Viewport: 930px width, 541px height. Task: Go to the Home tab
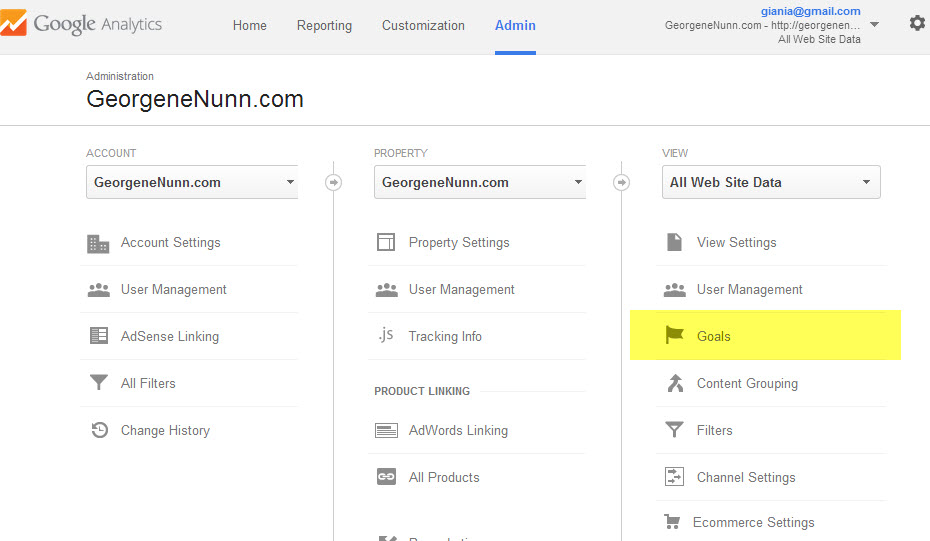pos(250,26)
